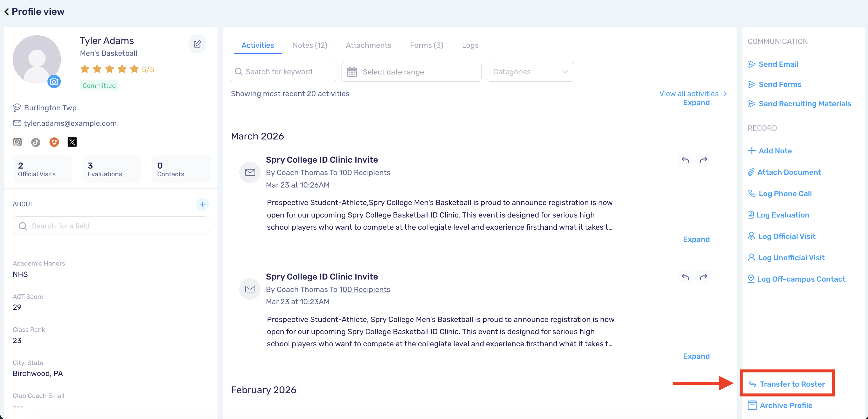Open Tyler's TikTok profile icon
Image resolution: width=868 pixels, height=419 pixels.
(36, 142)
